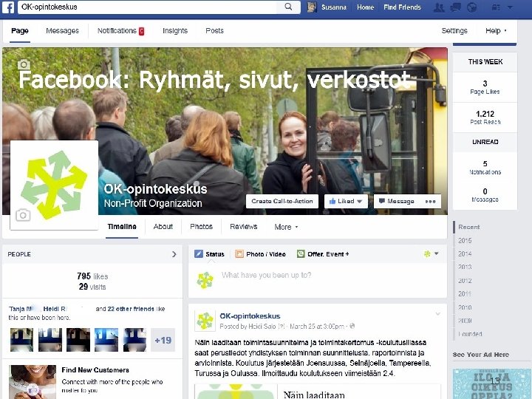Open Find Friends link
Image resolution: width=532 pixels, height=399 pixels.
pos(402,7)
